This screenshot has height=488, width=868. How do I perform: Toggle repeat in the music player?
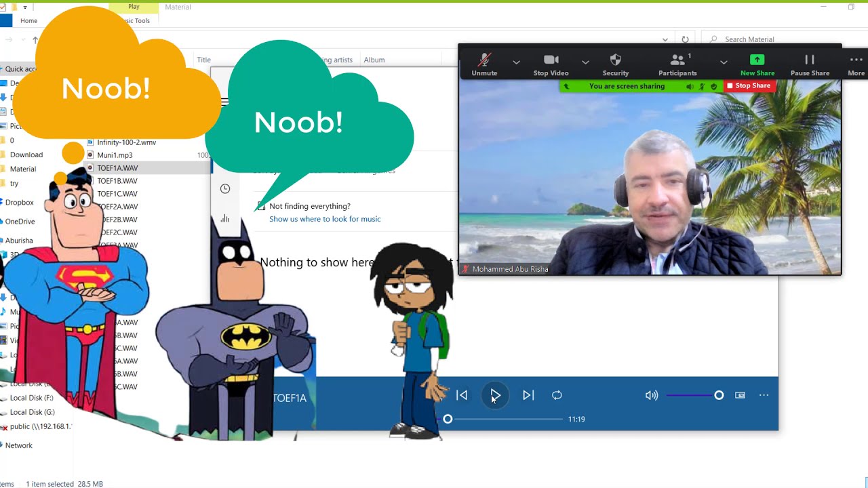pyautogui.click(x=557, y=395)
